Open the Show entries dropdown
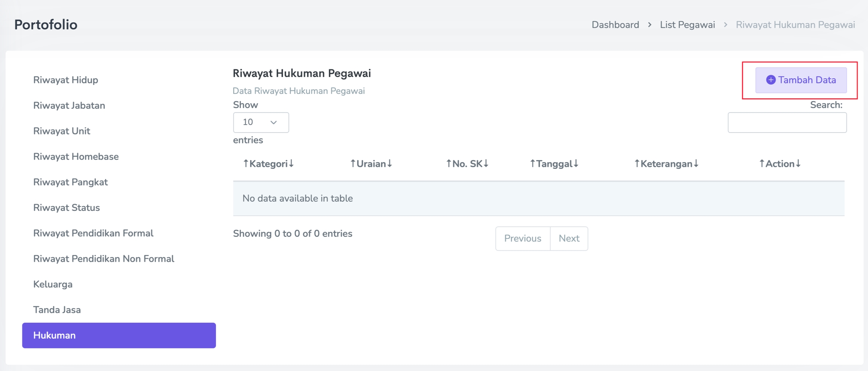 coord(261,122)
